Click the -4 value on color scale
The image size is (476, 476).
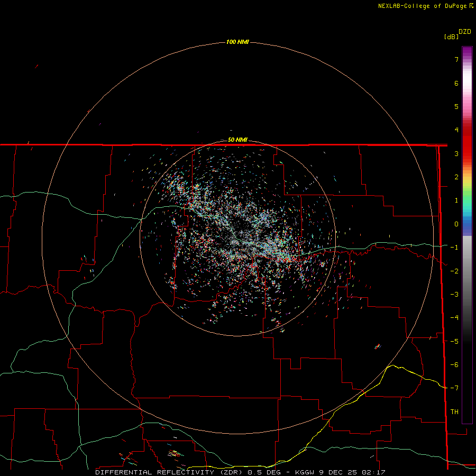454,318
